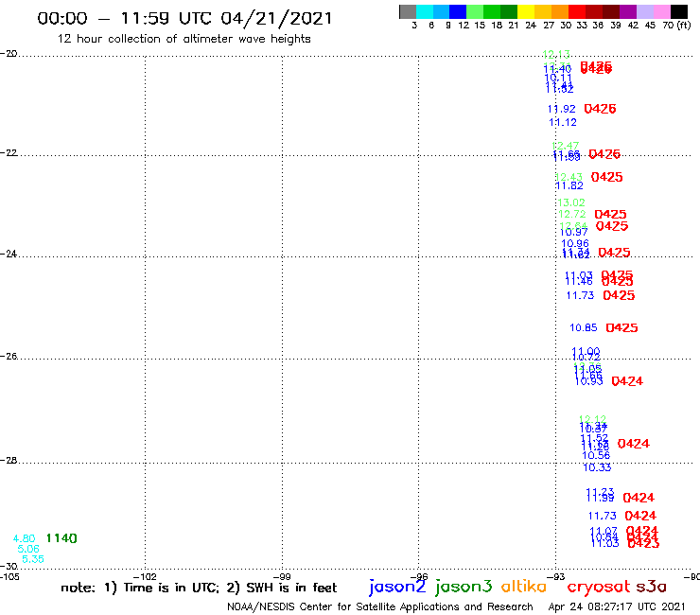700x615 pixels.
Task: Select the '00:00 – 11:59 UTC 04/21/2021' title
Action: [x=184, y=18]
